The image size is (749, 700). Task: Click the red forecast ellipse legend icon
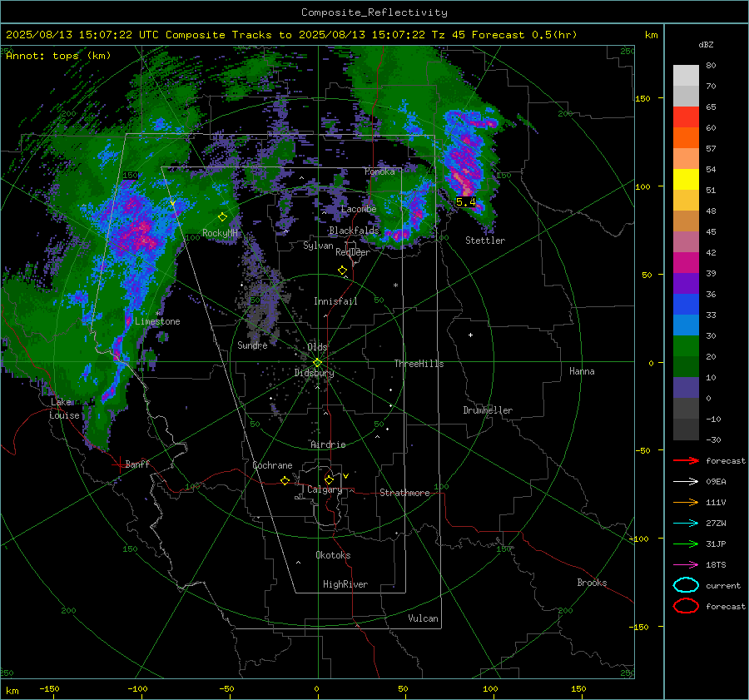pos(686,606)
